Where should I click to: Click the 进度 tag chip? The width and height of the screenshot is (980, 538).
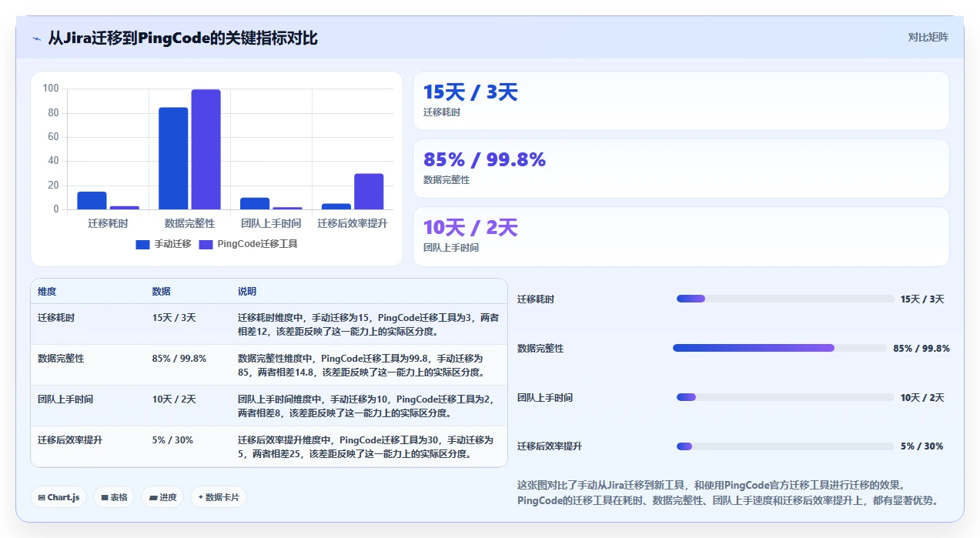pyautogui.click(x=163, y=497)
